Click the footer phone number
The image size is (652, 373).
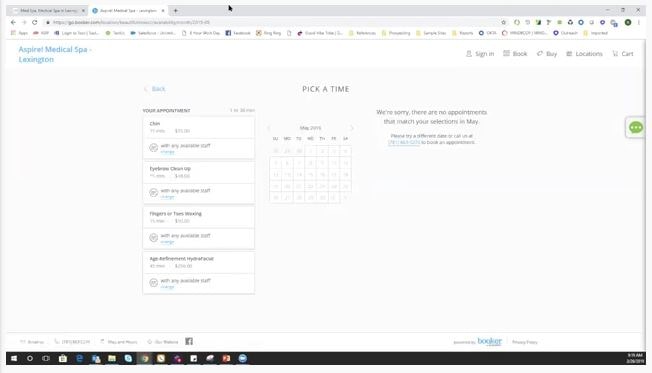(72, 342)
